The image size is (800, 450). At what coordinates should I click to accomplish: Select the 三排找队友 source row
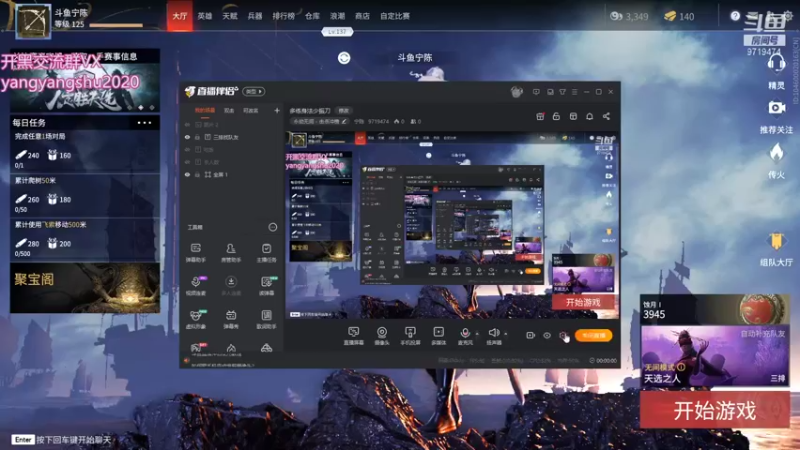pyautogui.click(x=232, y=137)
